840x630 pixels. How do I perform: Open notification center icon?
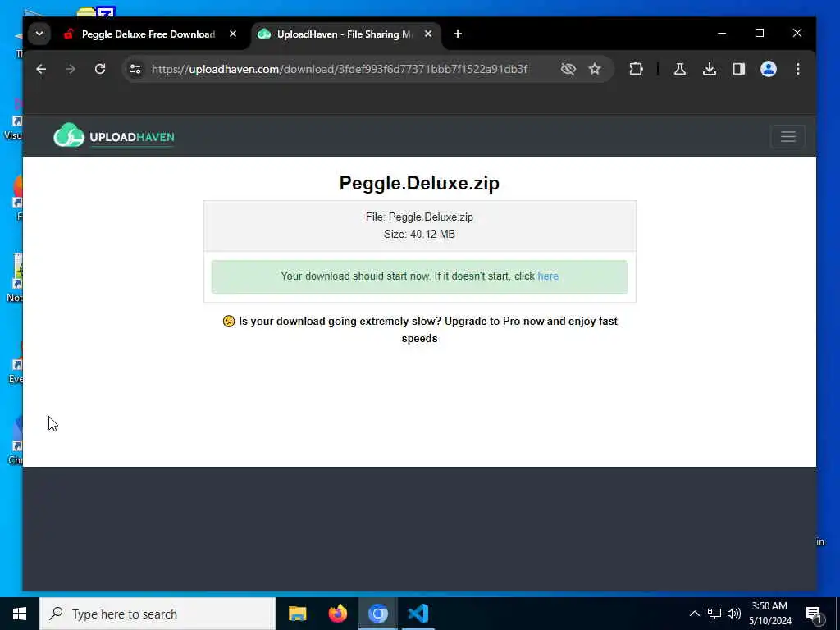(813, 614)
